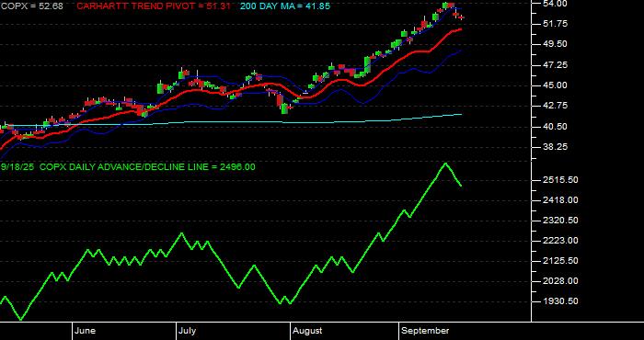Click the 38.25 price axis value
The height and width of the screenshot is (340, 644).
556,147
